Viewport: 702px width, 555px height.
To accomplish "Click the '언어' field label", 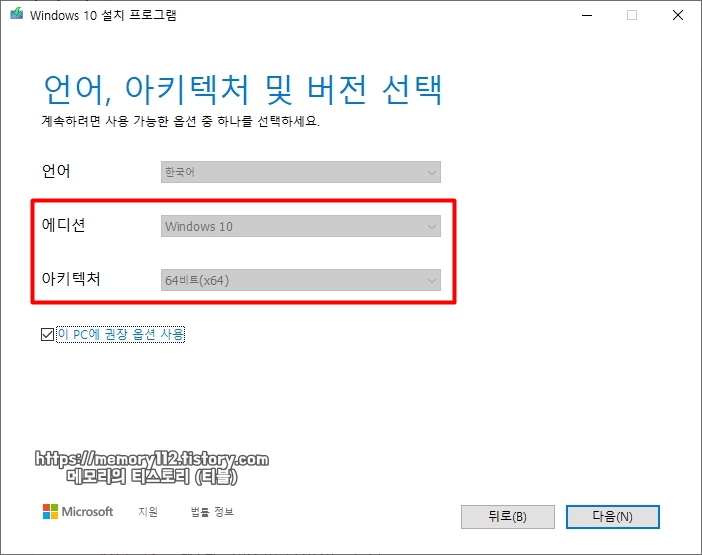I will coord(56,171).
